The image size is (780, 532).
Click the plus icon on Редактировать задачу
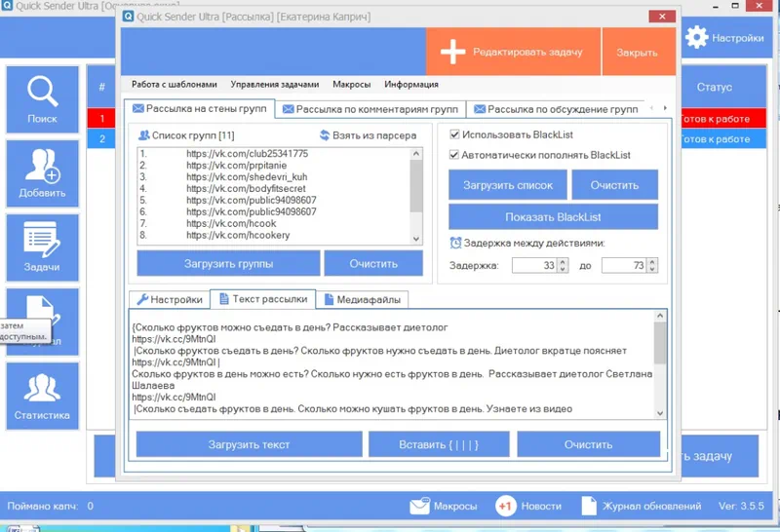click(452, 52)
